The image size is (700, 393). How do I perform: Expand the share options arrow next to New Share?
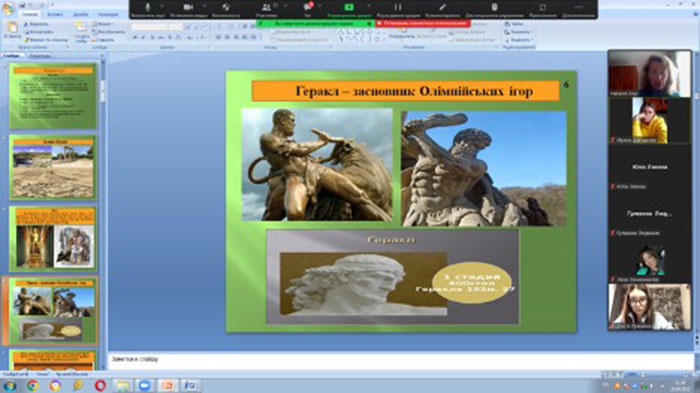369,6
